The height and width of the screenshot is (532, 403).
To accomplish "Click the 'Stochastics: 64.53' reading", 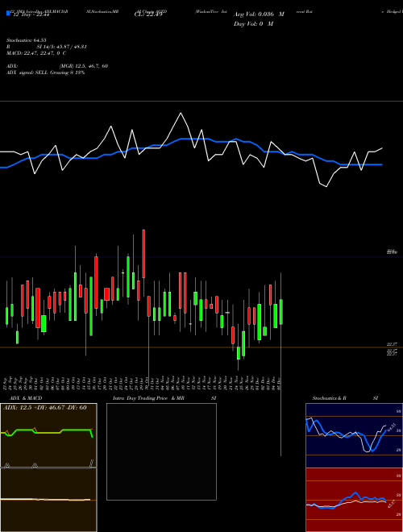I will [x=27, y=40].
